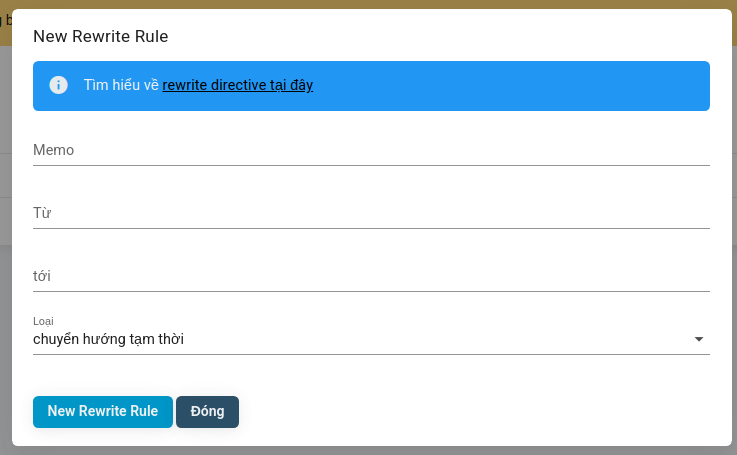Click the yellow banner strip above the dialog
737x455 pixels.
tap(368, 4)
